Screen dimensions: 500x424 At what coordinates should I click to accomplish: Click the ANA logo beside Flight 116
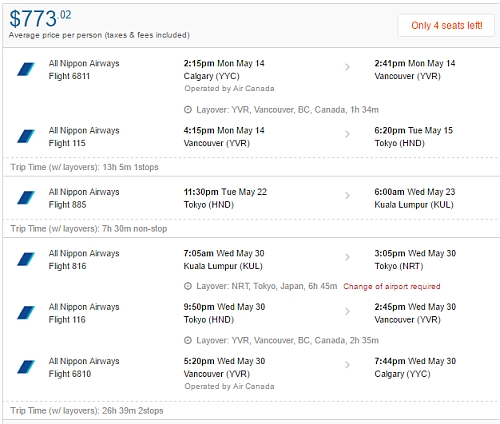[x=26, y=313]
